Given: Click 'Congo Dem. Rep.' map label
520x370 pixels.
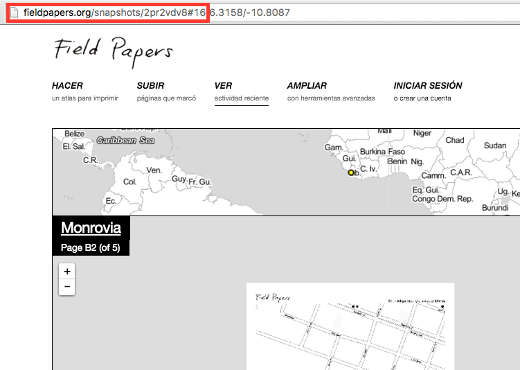Looking at the screenshot, I should point(442,199).
